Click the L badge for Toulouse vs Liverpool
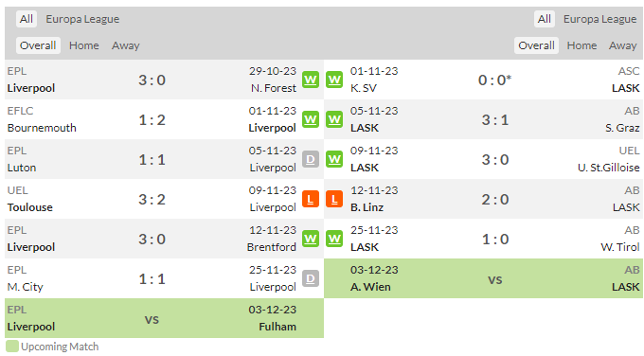 (x=311, y=199)
